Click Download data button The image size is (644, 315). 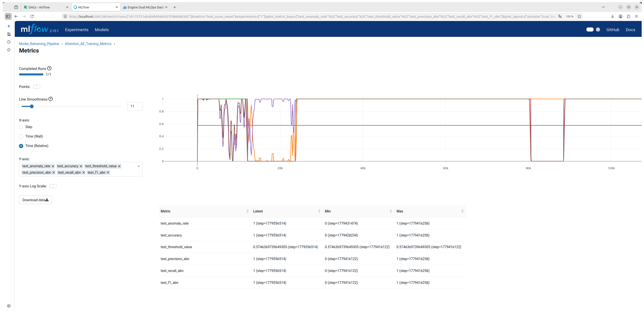coord(36,200)
